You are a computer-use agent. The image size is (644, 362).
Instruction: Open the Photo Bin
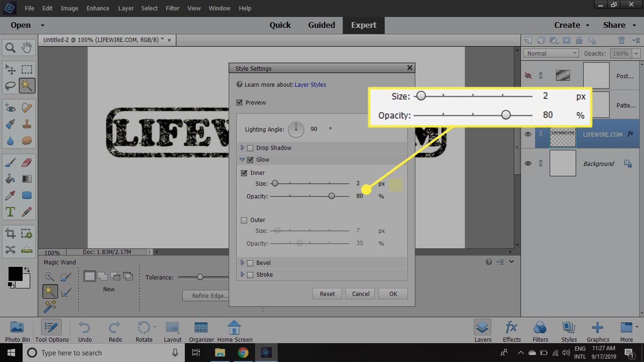tap(17, 331)
